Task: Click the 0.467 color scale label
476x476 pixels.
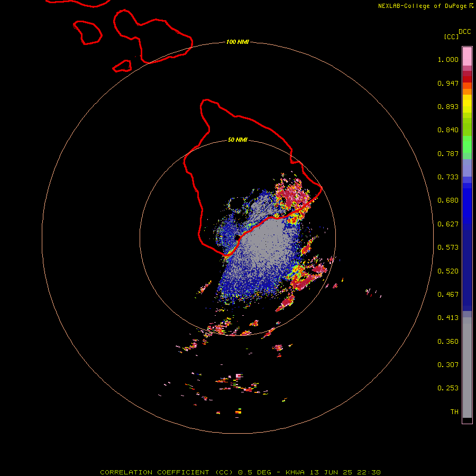Action: pos(448,295)
